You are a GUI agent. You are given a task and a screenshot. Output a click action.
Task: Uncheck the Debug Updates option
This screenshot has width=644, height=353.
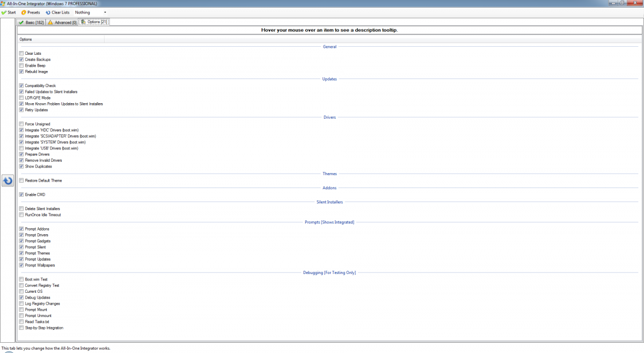21,298
